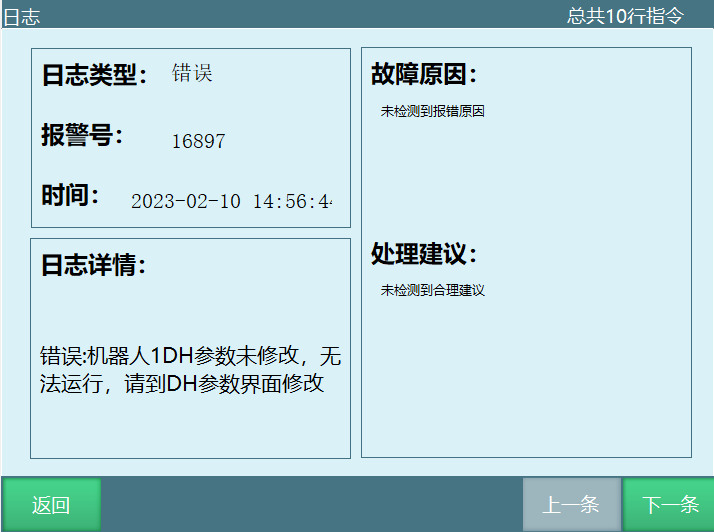The width and height of the screenshot is (714, 532).
Task: Click blank area below 未检测到报错原因 text
Action: coord(525,175)
